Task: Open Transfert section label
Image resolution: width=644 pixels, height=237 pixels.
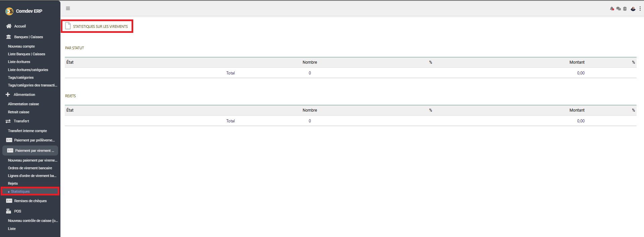Action: (21, 121)
